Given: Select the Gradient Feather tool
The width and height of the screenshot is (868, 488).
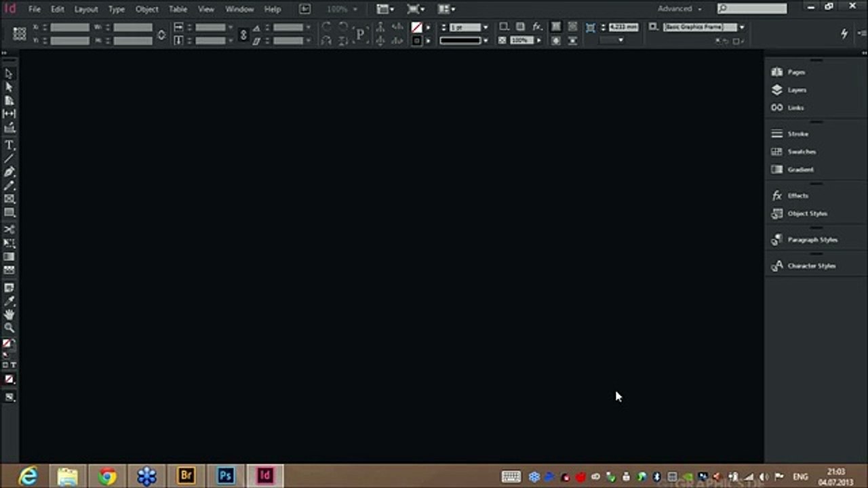Looking at the screenshot, I should tap(9, 270).
